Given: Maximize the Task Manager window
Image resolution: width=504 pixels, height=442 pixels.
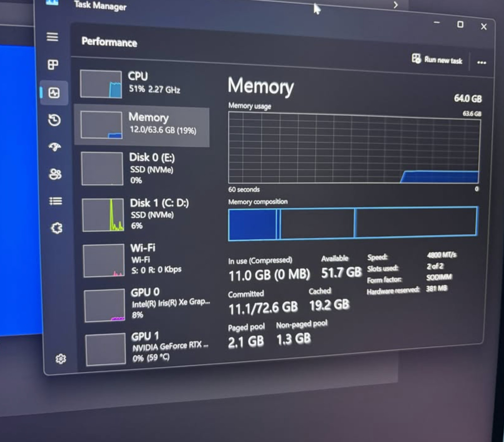Looking at the screenshot, I should (x=460, y=24).
